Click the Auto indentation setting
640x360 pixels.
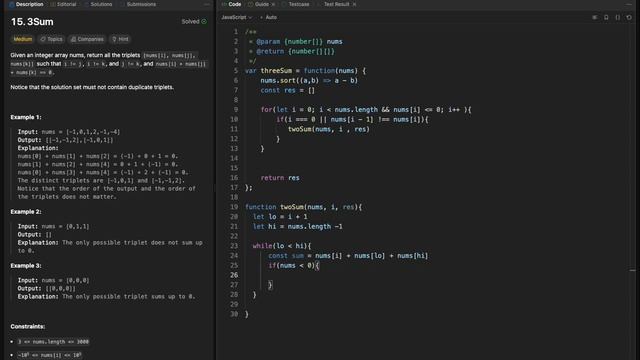click(x=269, y=17)
